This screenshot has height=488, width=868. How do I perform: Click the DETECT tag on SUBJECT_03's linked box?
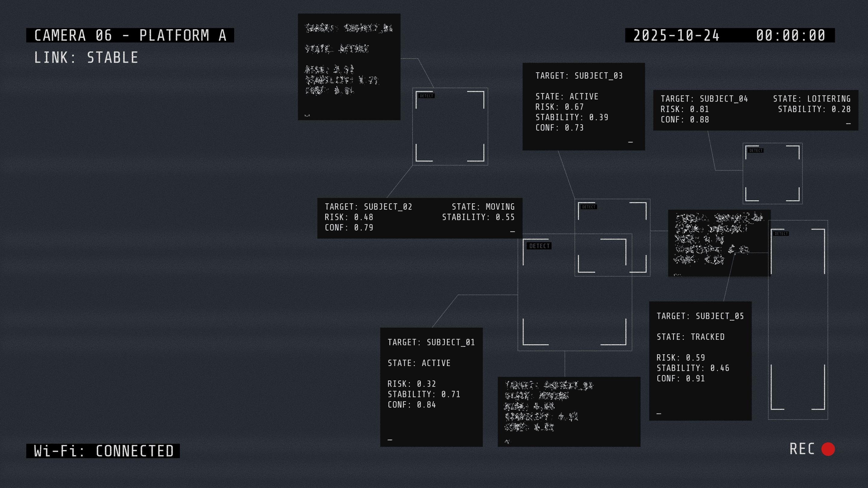point(589,207)
